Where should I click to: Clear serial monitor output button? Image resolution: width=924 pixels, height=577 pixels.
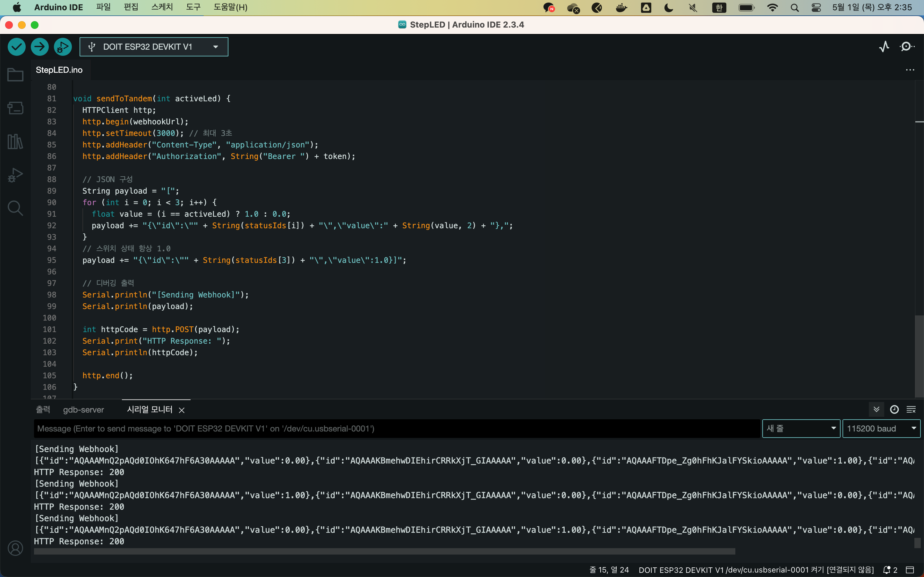tap(911, 409)
